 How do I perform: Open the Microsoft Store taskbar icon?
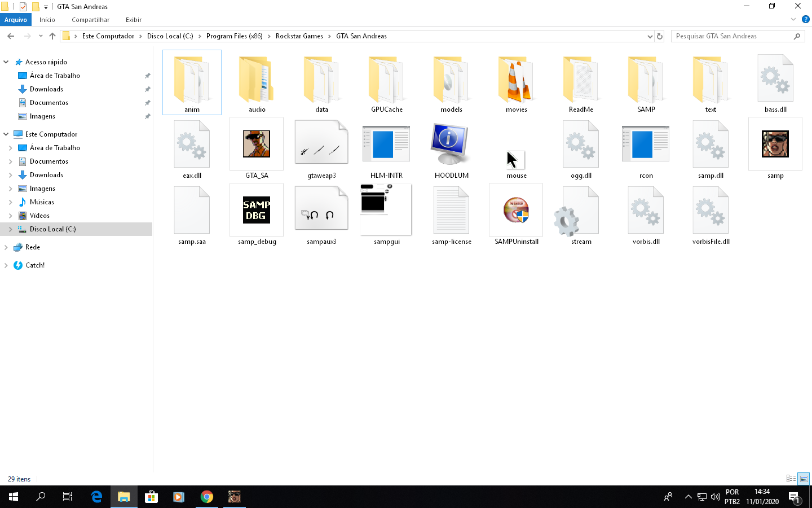click(151, 497)
